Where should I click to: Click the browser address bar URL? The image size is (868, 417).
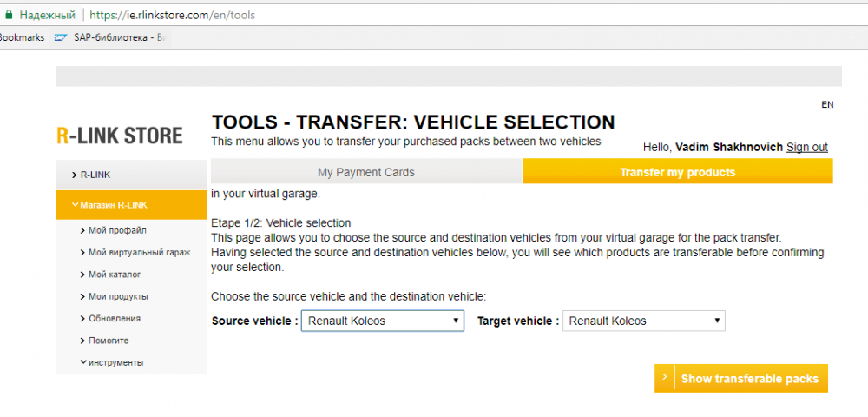(x=172, y=15)
